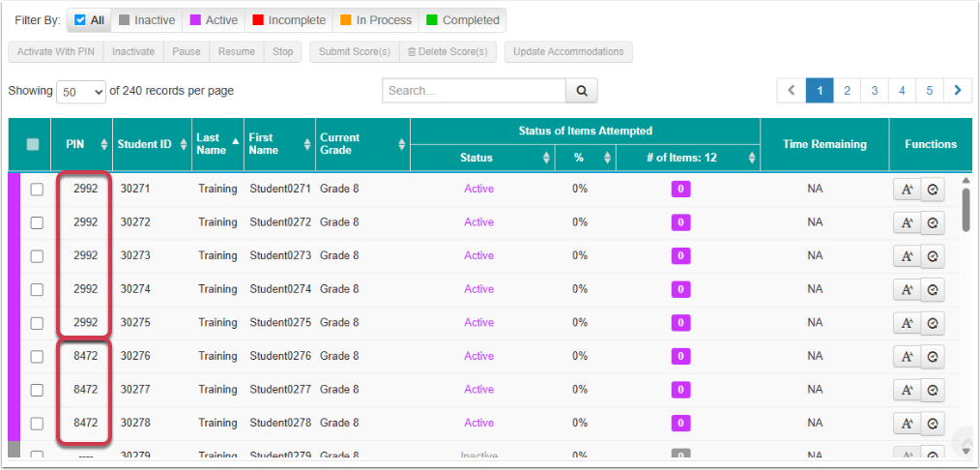Go to page 3

[875, 91]
